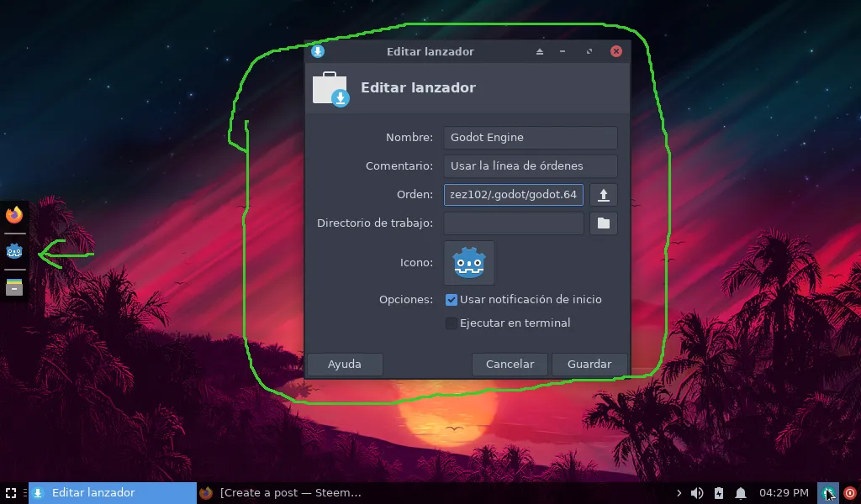Roll up window using the eject-shaped button
The image size is (861, 504).
[x=540, y=51]
